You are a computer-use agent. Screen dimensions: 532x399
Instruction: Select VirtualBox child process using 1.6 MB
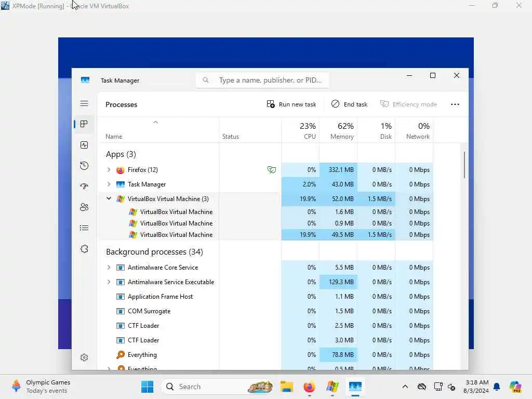point(266,212)
